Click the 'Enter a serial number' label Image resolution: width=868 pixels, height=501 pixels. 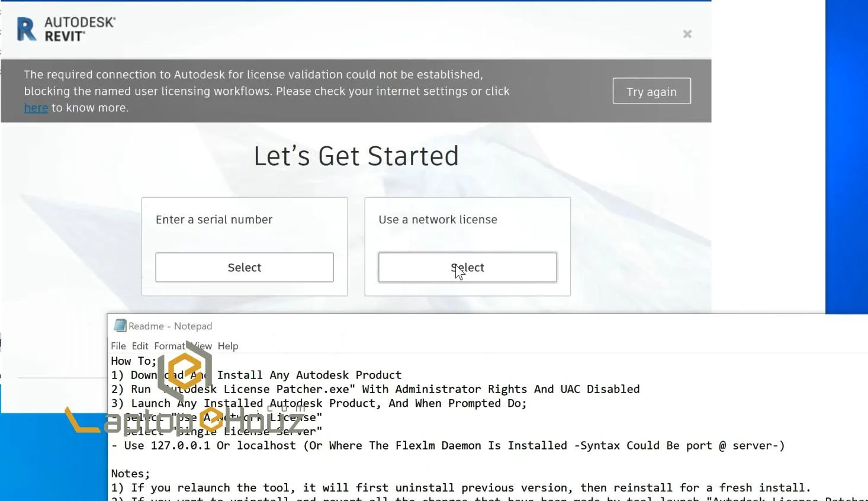click(214, 220)
